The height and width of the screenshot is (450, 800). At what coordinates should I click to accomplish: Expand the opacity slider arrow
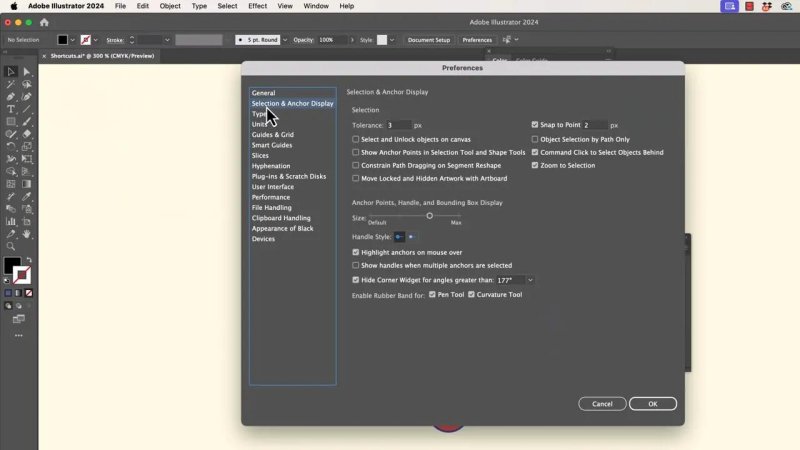click(352, 40)
